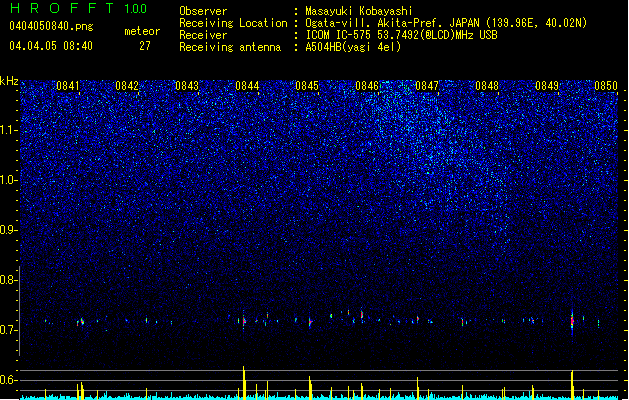Click the Receiving Location label

(x=233, y=23)
